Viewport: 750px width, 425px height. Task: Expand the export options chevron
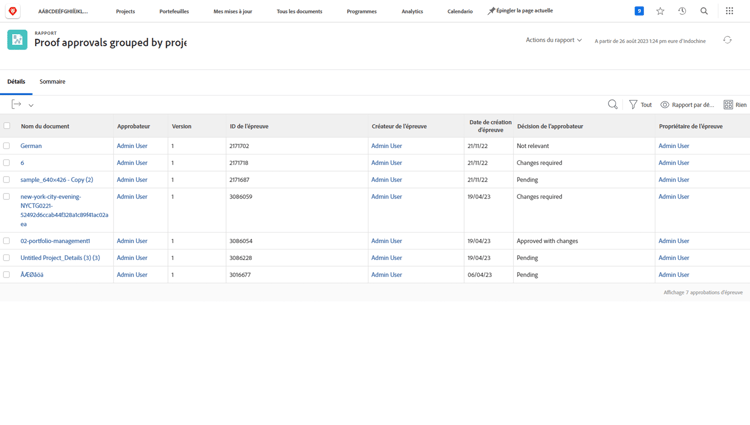pos(31,105)
